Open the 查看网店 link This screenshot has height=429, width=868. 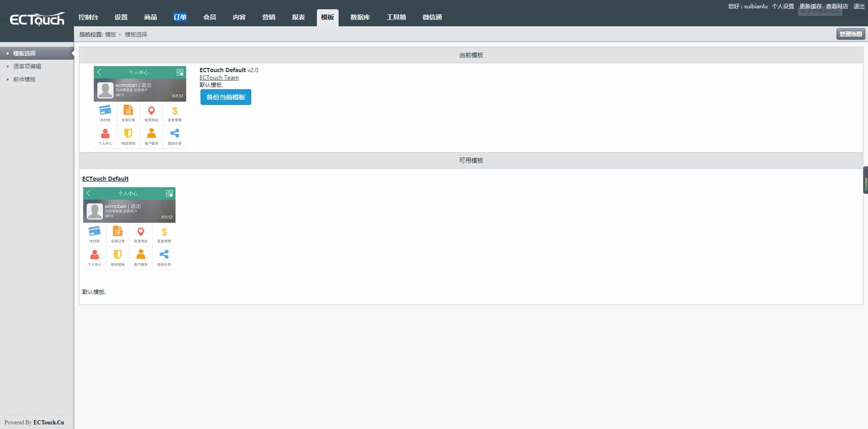(837, 6)
